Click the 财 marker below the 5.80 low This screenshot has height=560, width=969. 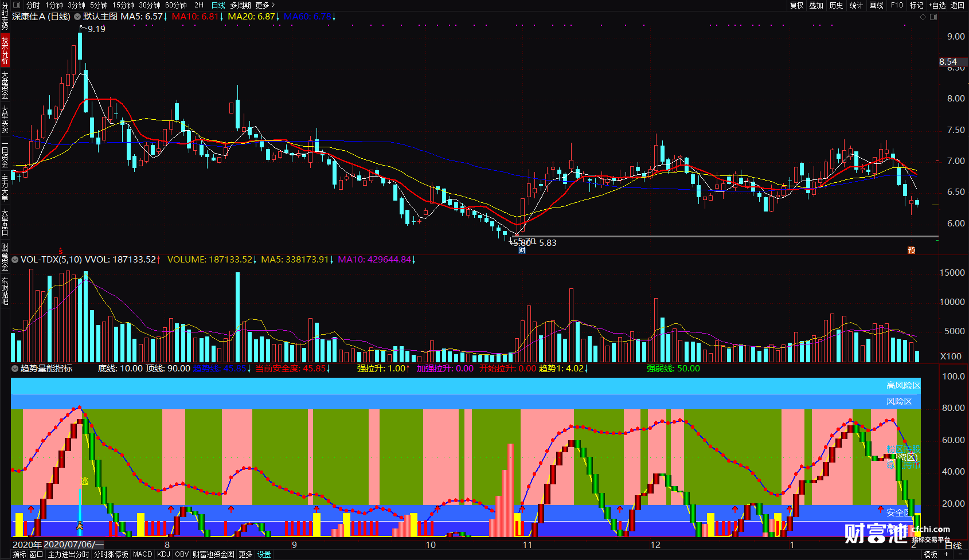coord(522,250)
